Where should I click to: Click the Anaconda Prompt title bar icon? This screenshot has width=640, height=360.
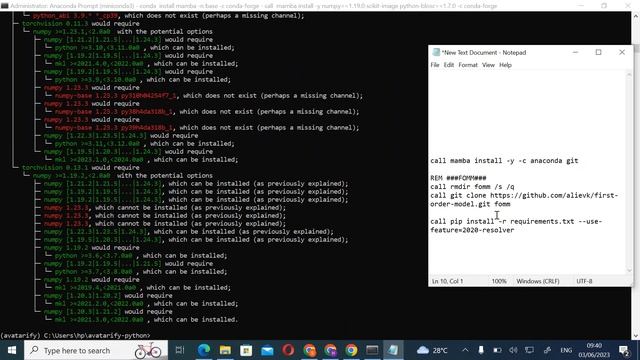(4, 6)
